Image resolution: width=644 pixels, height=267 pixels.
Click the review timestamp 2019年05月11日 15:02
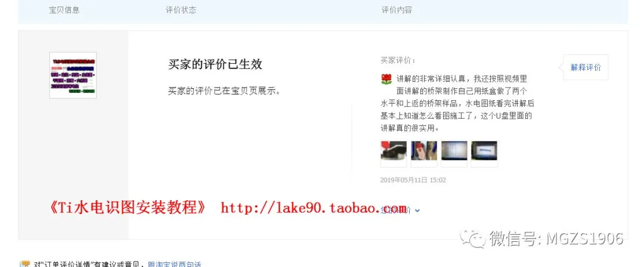click(x=413, y=180)
